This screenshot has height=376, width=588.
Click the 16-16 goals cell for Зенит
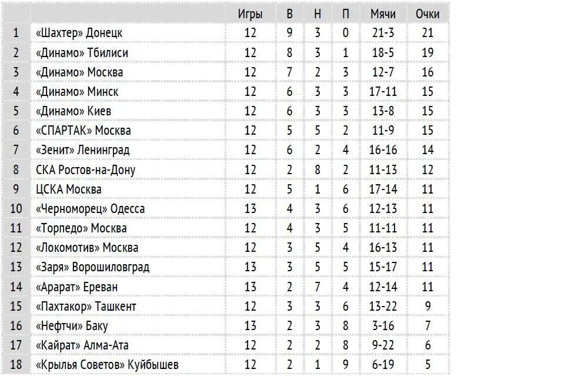(383, 150)
